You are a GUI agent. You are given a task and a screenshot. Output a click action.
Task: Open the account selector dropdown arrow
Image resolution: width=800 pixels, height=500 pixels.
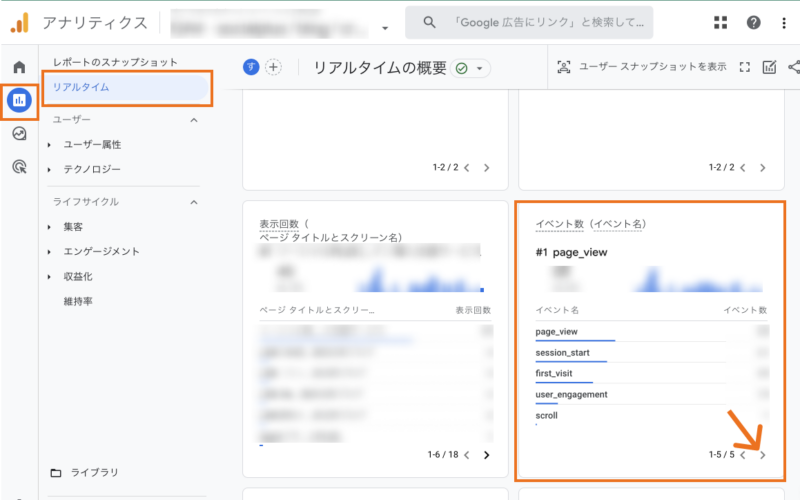pos(385,28)
